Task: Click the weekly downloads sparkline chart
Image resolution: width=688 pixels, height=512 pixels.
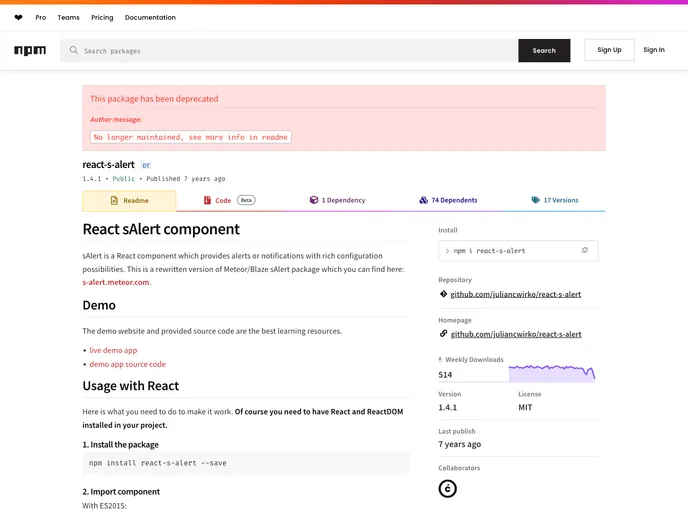Action: (x=552, y=373)
